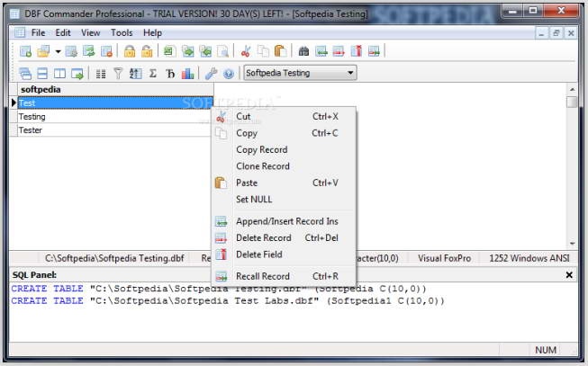Choose Copy Record in context menu

tap(283, 149)
